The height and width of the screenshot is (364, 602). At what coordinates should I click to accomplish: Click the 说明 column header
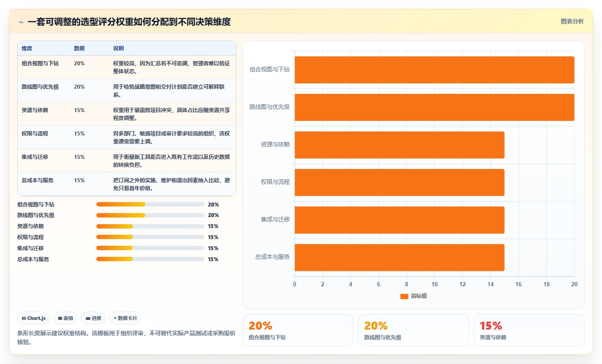118,49
